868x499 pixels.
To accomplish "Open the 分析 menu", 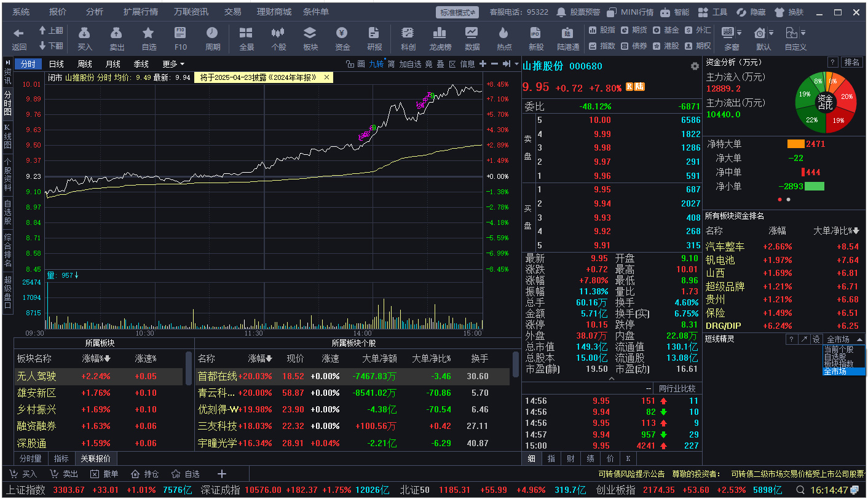I will [94, 12].
